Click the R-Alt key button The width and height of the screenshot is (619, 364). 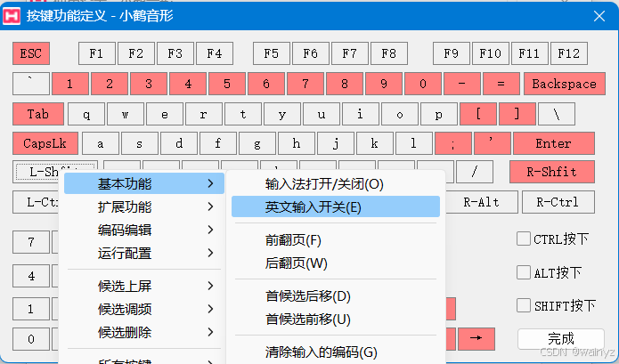481,202
